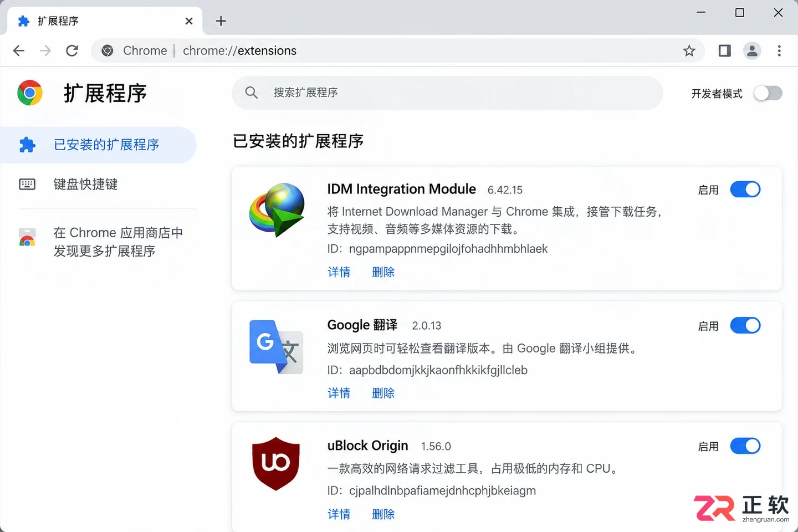Image resolution: width=798 pixels, height=532 pixels.
Task: Click the uBlock Origin shield icon
Action: point(276,464)
